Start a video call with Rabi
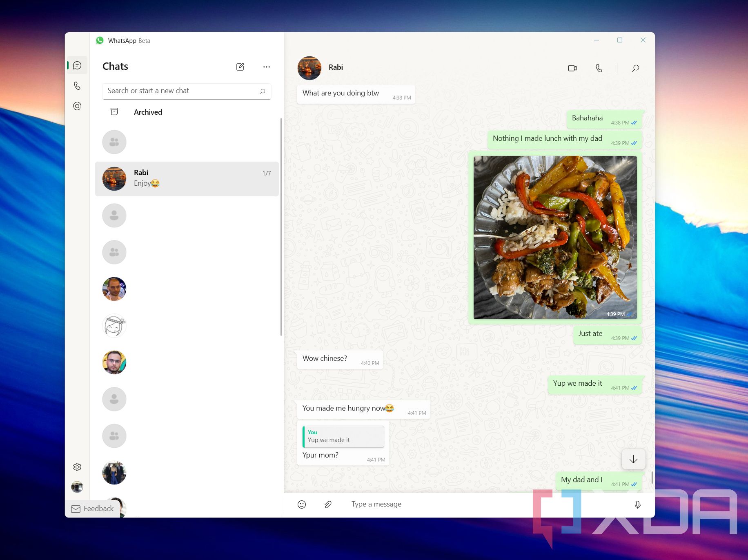This screenshot has height=560, width=748. 572,68
